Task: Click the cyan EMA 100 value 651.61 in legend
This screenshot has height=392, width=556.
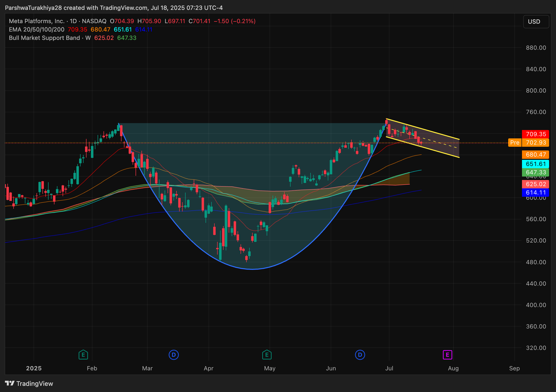Action: click(123, 30)
